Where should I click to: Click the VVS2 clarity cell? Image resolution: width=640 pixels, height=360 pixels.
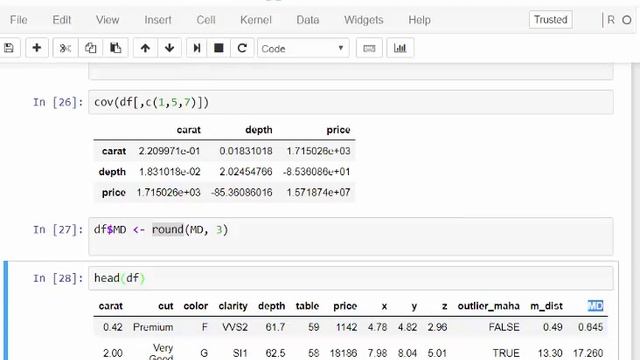tap(235, 327)
